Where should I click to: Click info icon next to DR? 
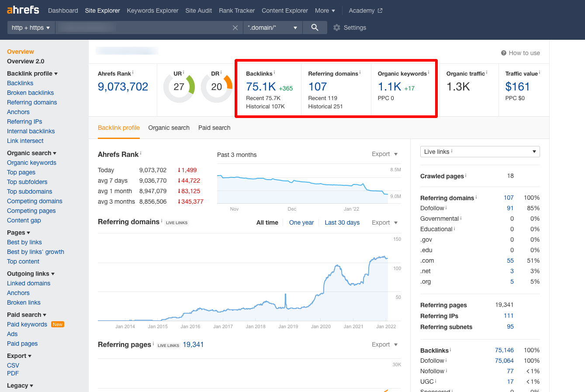pos(221,73)
